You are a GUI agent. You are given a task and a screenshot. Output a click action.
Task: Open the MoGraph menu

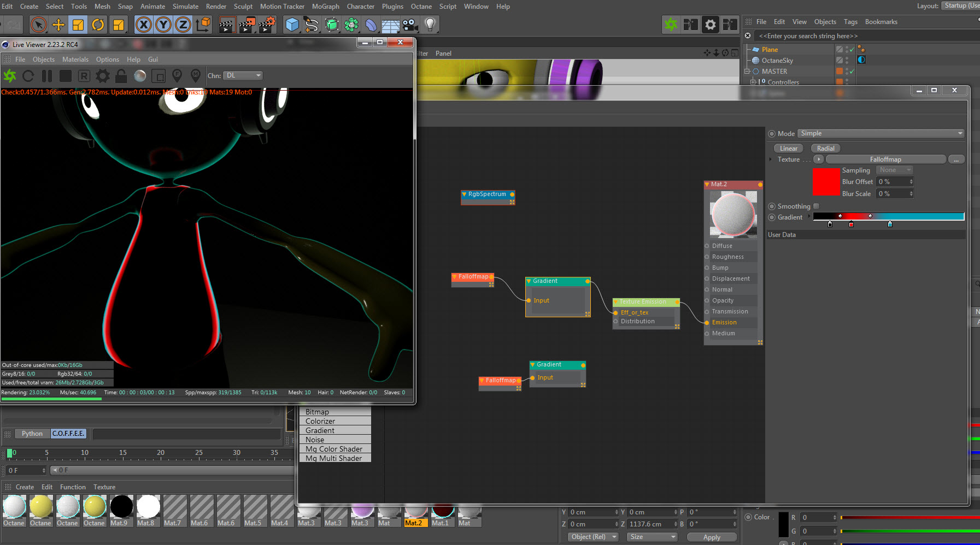click(326, 7)
